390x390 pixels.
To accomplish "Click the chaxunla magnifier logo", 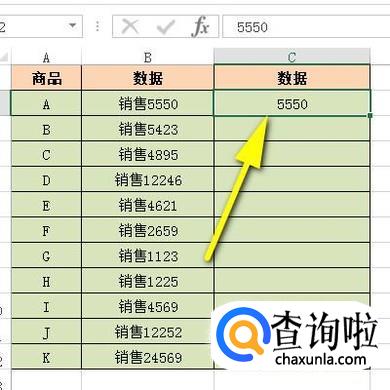I will (x=242, y=334).
